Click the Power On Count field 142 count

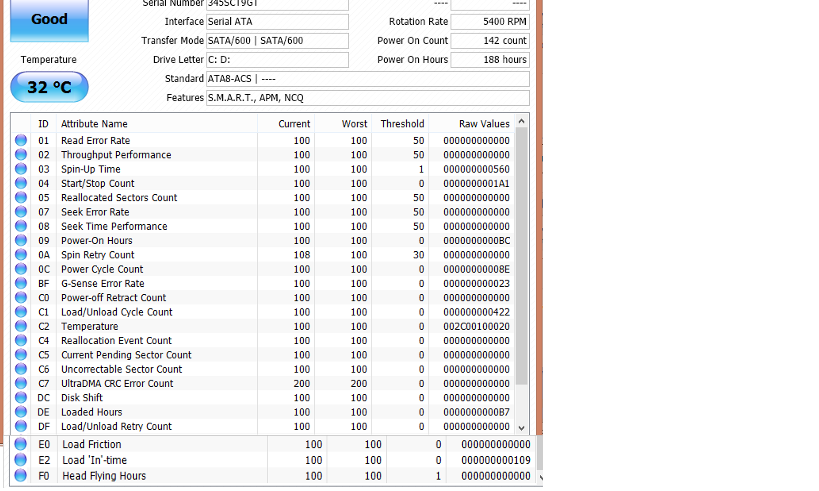490,41
